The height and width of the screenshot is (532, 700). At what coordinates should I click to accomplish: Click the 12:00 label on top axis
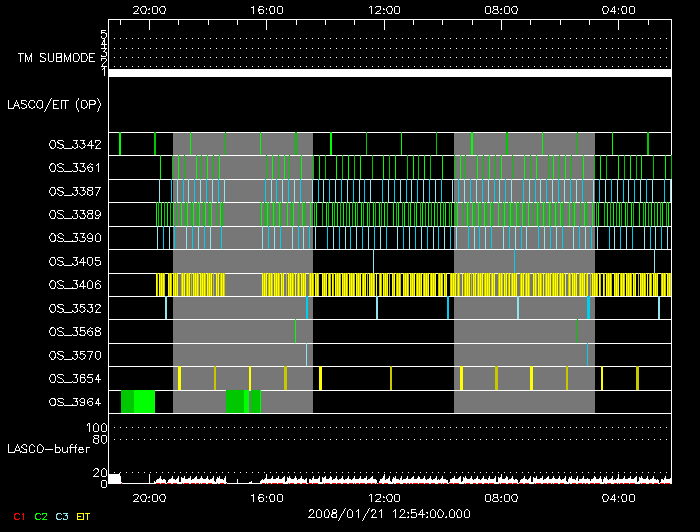tap(384, 10)
